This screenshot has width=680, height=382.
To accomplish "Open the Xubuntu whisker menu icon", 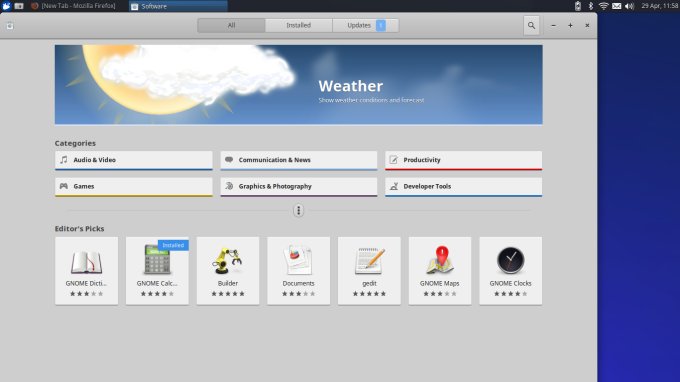I will point(6,6).
